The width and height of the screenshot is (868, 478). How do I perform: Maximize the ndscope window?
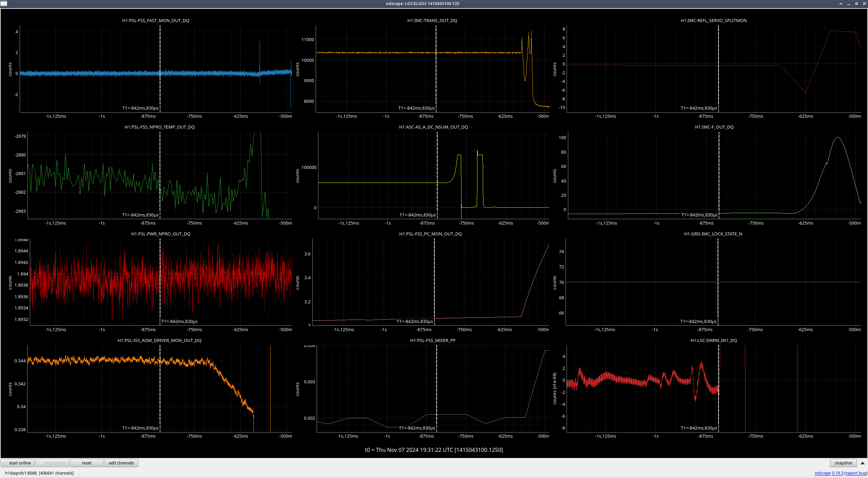[x=856, y=4]
